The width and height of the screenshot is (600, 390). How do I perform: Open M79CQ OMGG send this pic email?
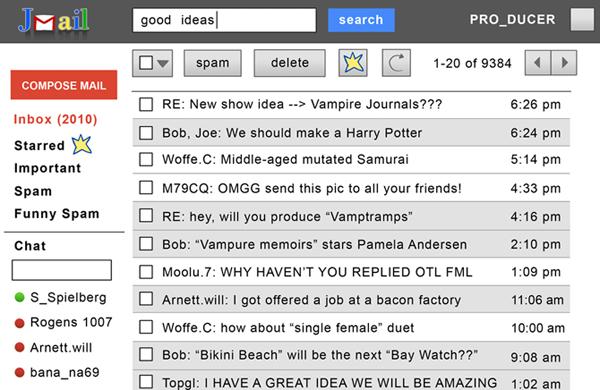[x=351, y=188]
